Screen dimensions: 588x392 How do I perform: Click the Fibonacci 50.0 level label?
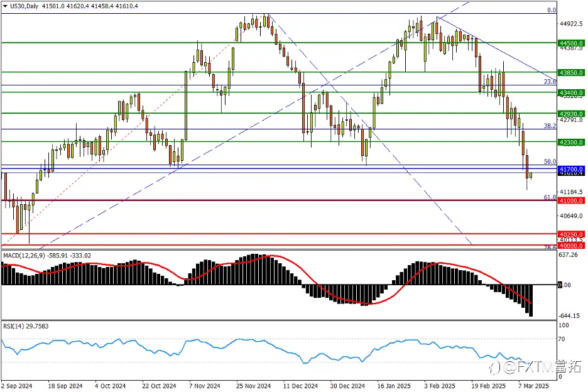tap(550, 161)
